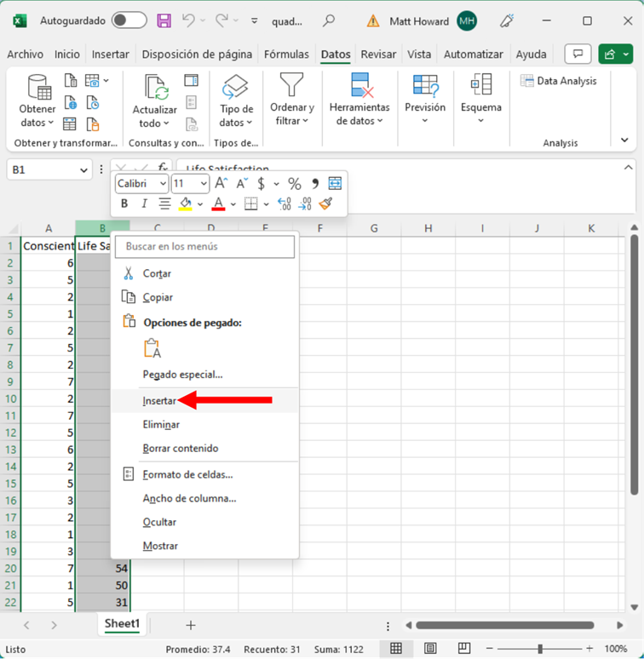Click the Buscar en los menús field

click(205, 247)
